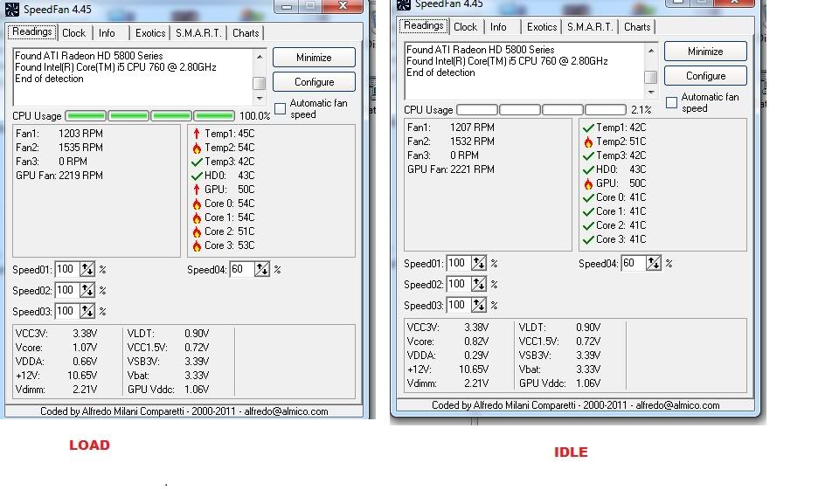This screenshot has width=839, height=504.
Task: Click the Speed04 spinner arrows in LOAD window
Action: pyautogui.click(x=261, y=269)
